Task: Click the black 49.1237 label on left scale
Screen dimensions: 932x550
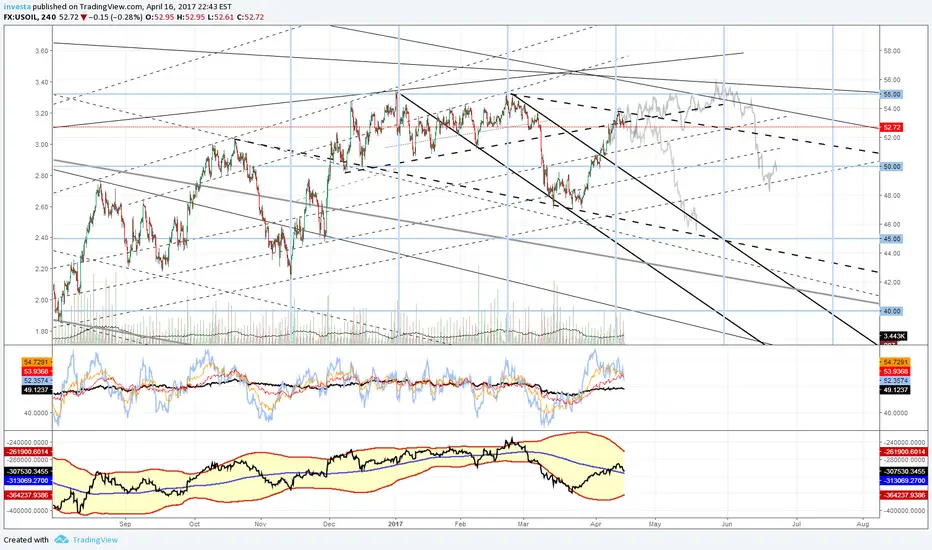Action: tap(37, 390)
